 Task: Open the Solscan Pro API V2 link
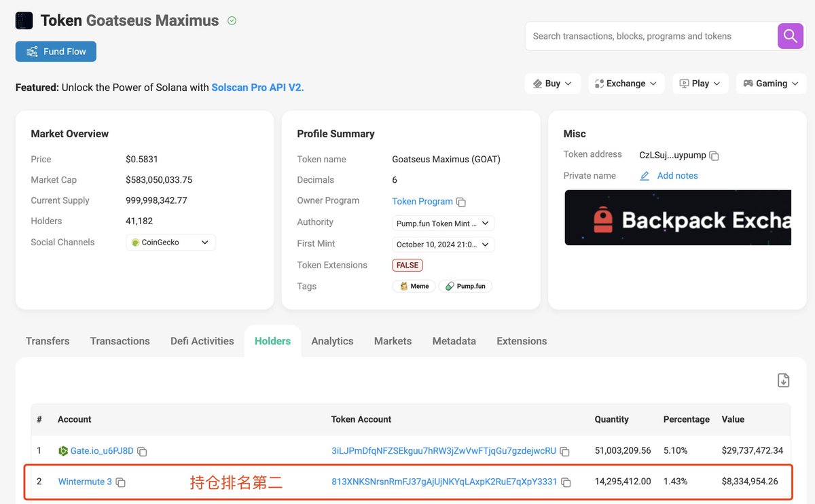click(257, 88)
